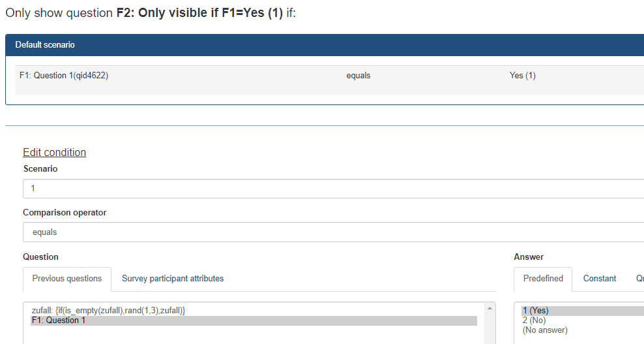Click the equals operator in Default scenario row
The width and height of the screenshot is (644, 344).
pos(359,76)
